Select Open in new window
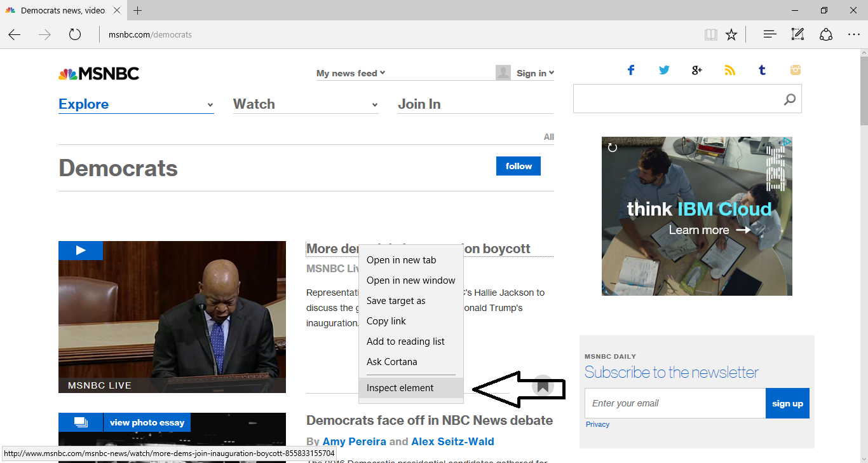The image size is (868, 463). 411,280
